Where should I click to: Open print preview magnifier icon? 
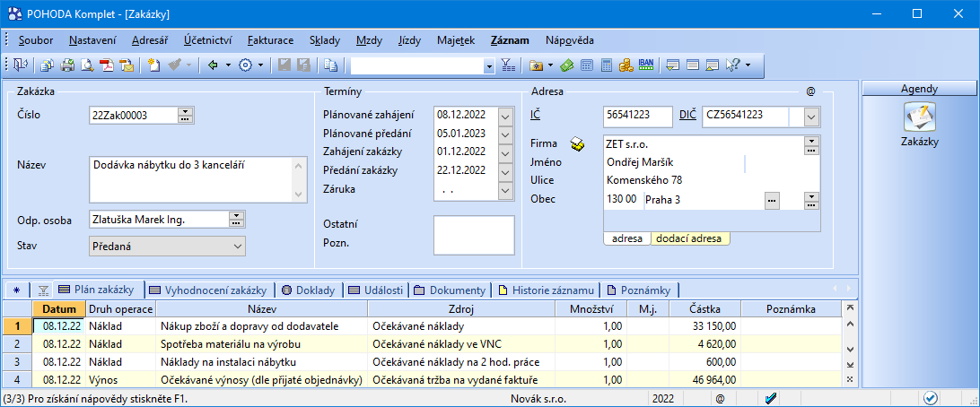87,65
